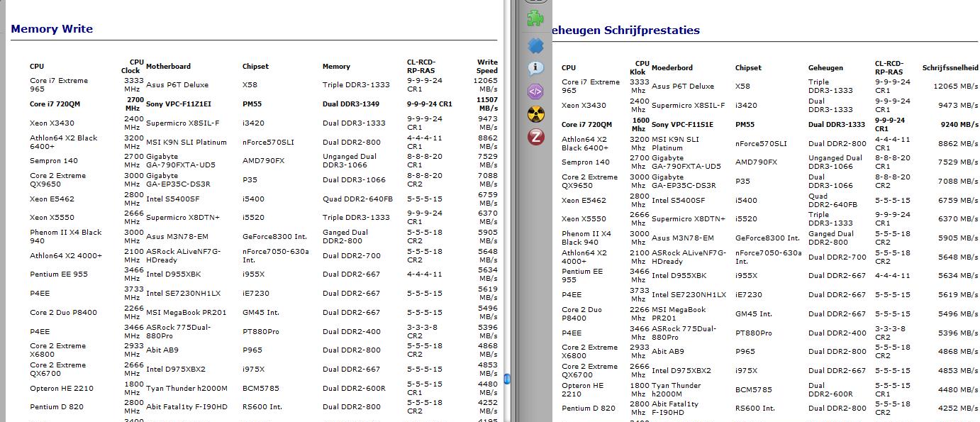Click the red Z icon
The image size is (980, 422).
535,136
